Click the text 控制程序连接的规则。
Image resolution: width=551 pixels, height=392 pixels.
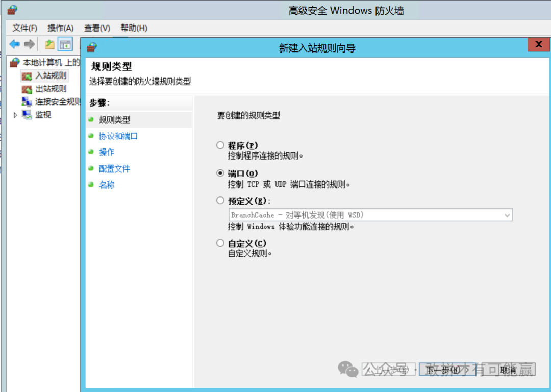[x=265, y=155]
